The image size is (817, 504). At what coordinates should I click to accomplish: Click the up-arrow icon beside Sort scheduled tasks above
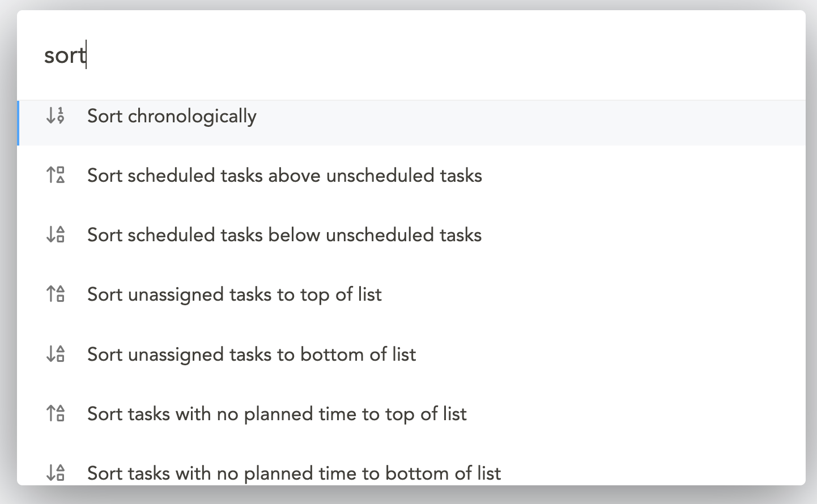pos(56,176)
